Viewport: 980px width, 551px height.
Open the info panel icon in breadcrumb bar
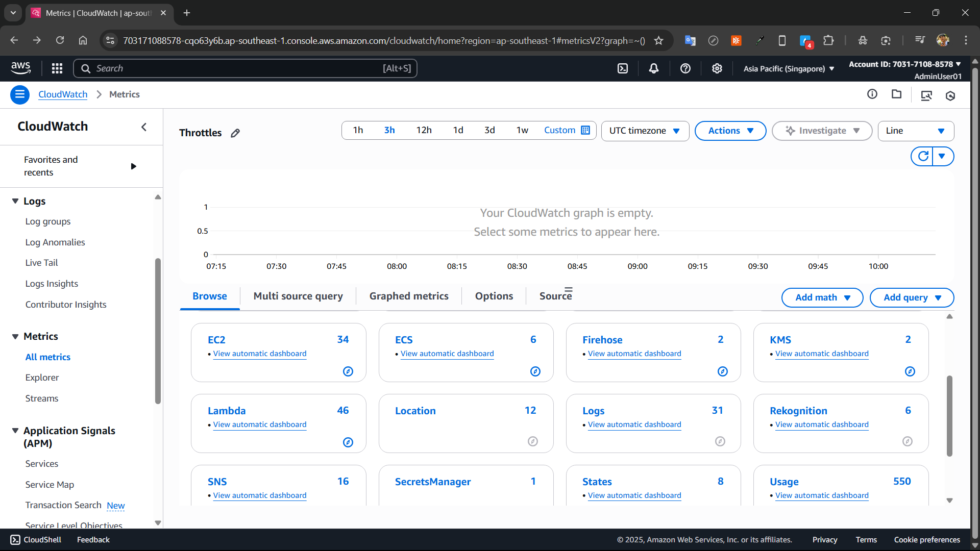(x=872, y=94)
